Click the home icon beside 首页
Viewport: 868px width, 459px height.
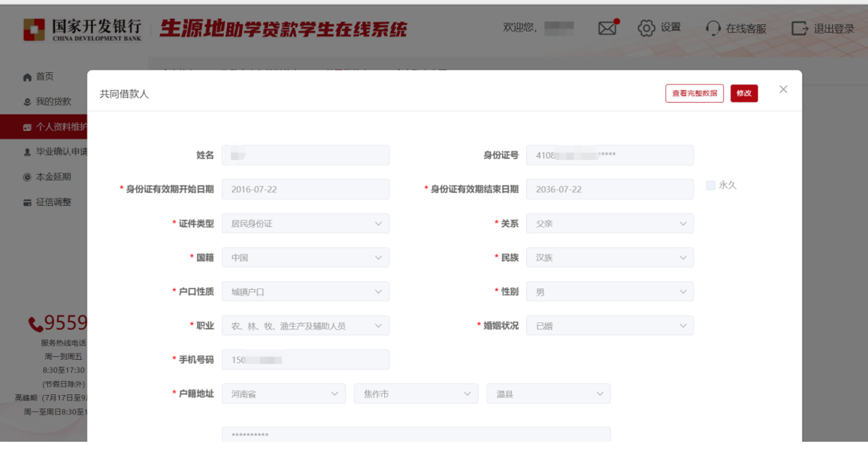coord(27,77)
